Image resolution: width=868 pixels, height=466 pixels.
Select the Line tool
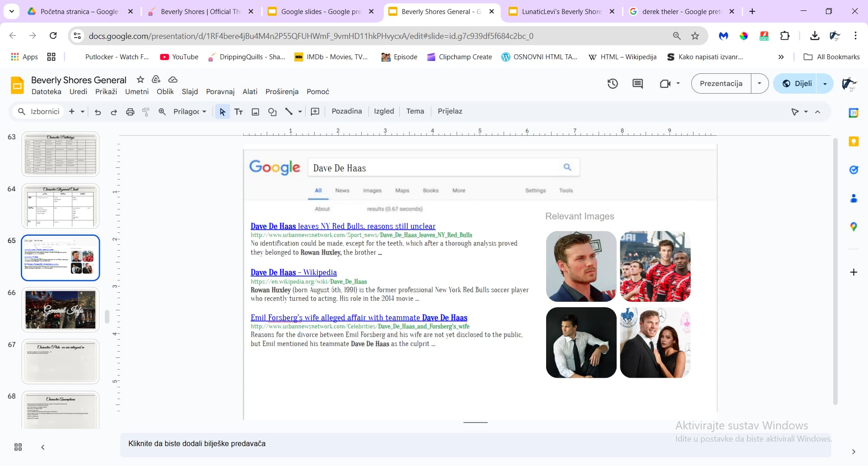(x=289, y=111)
